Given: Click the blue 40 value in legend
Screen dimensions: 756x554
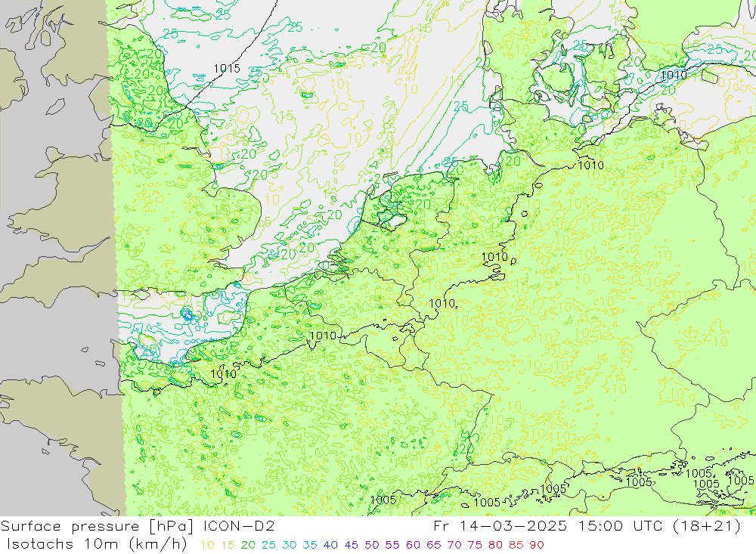Looking at the screenshot, I should click(x=330, y=546).
